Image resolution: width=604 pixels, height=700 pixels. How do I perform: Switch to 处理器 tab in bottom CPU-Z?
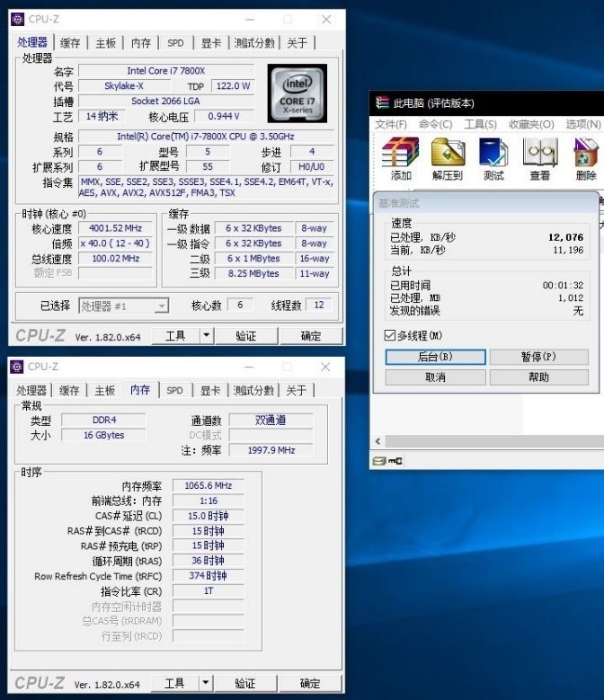pos(31,390)
